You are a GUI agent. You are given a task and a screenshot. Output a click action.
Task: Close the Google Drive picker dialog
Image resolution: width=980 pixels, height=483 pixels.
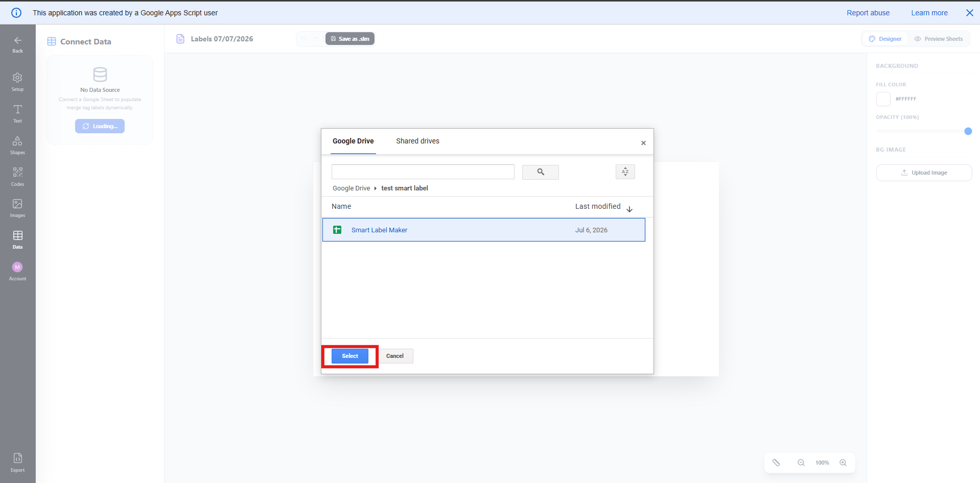[643, 143]
